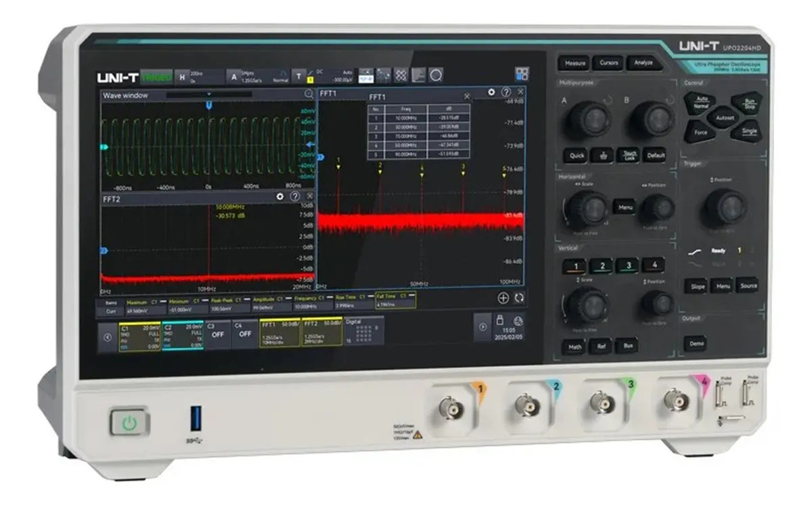Push the Demo output button

[x=696, y=343]
